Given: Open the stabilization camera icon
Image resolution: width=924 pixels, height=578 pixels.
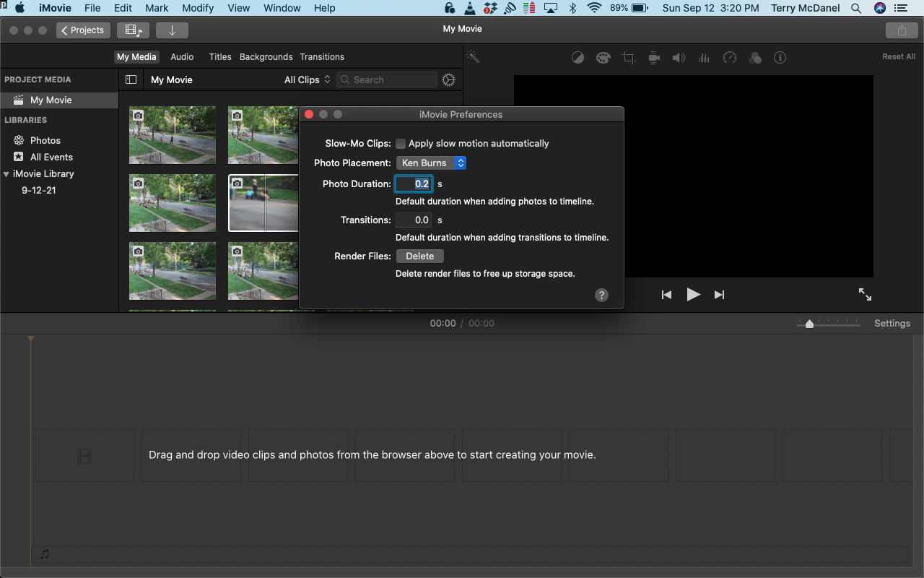Looking at the screenshot, I should click(x=654, y=58).
